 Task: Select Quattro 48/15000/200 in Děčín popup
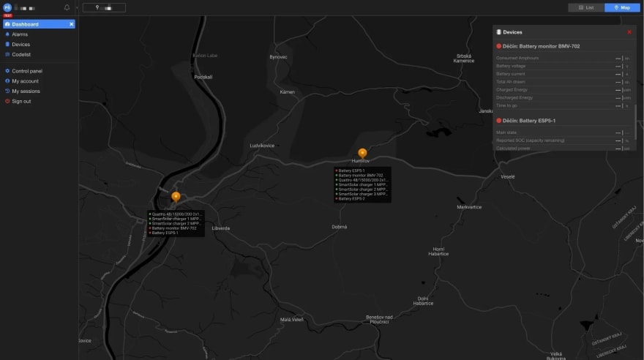pyautogui.click(x=176, y=214)
